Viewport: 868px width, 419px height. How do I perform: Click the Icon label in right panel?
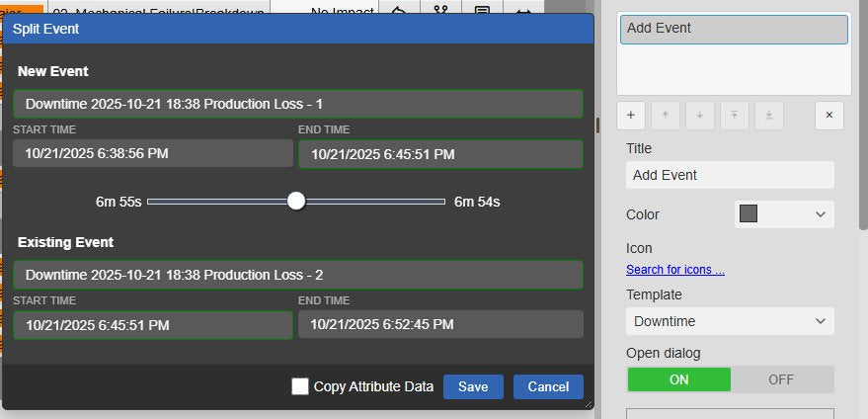(x=639, y=248)
